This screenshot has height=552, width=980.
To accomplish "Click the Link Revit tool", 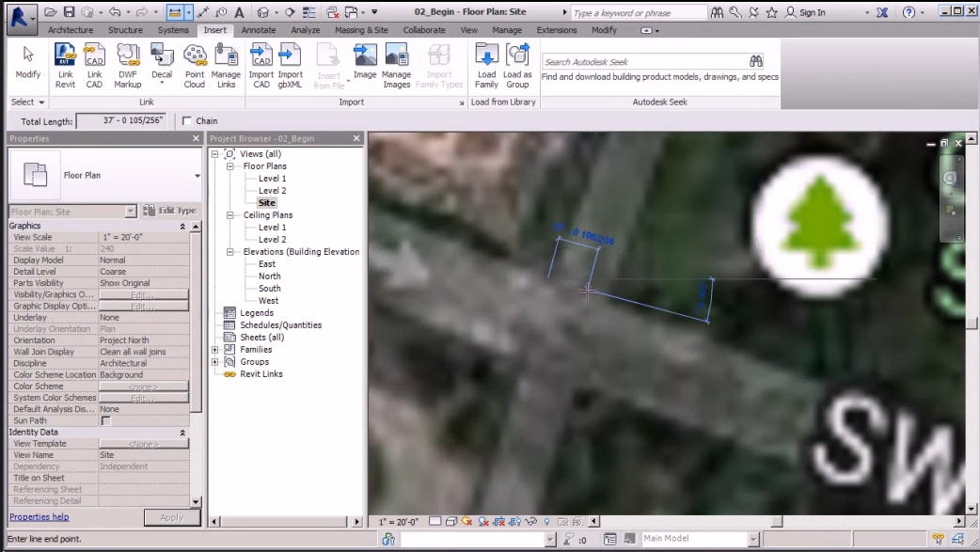I will click(65, 66).
